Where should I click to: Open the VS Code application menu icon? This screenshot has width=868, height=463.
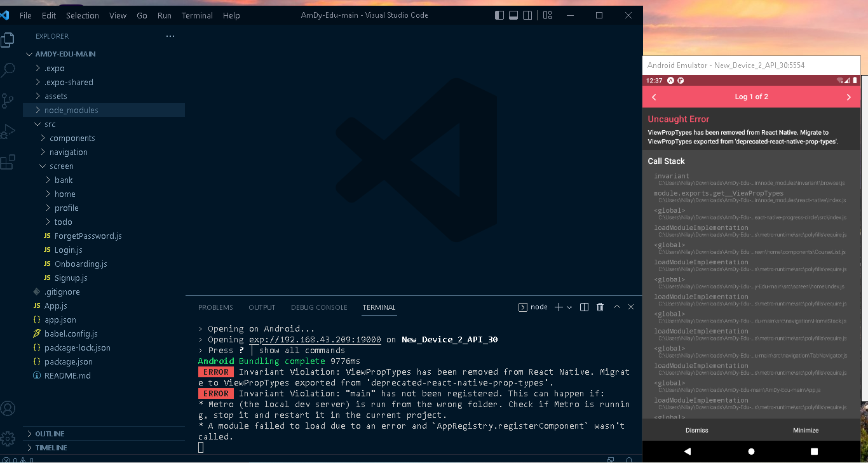pos(4,15)
